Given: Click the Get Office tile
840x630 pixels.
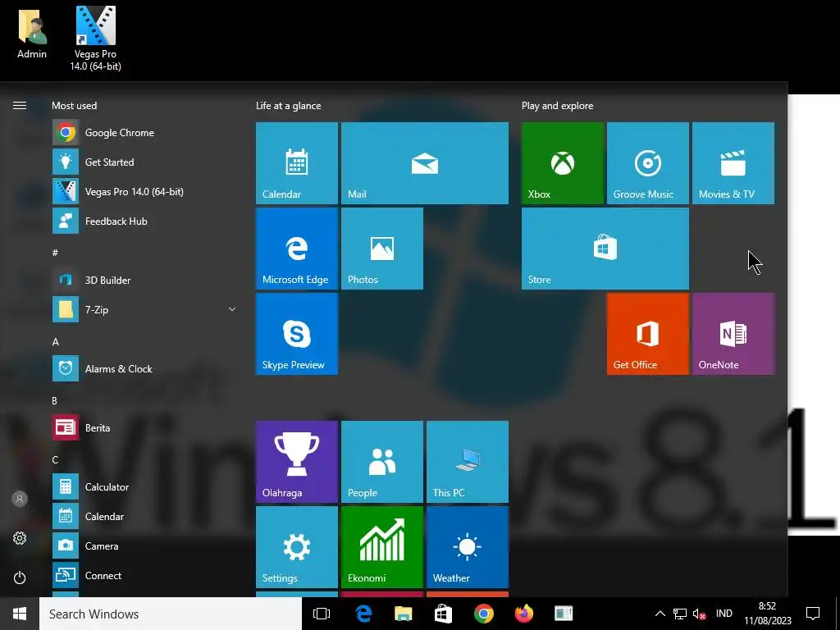Looking at the screenshot, I should (x=648, y=334).
